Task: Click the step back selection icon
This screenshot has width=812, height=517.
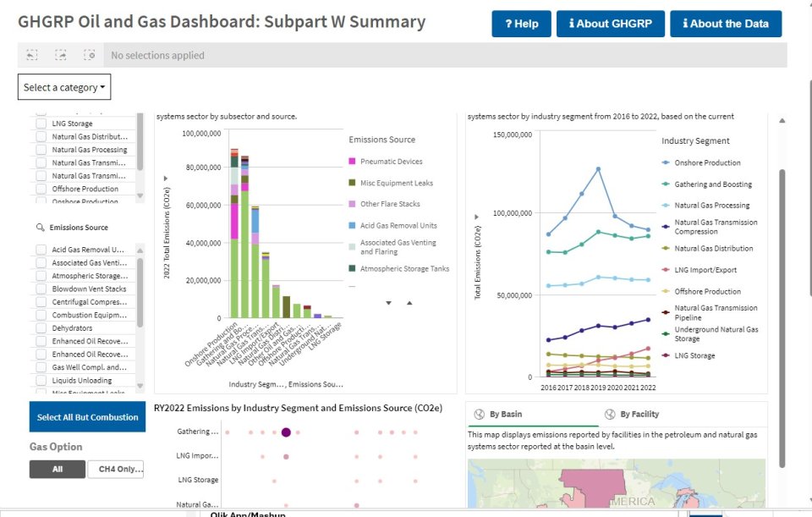Action: coord(31,54)
